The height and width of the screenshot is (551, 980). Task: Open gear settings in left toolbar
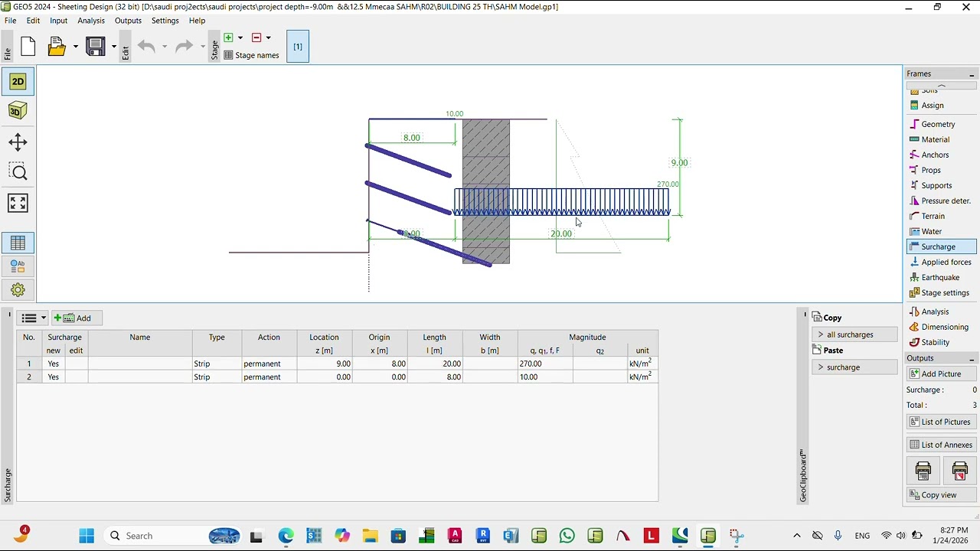(18, 290)
